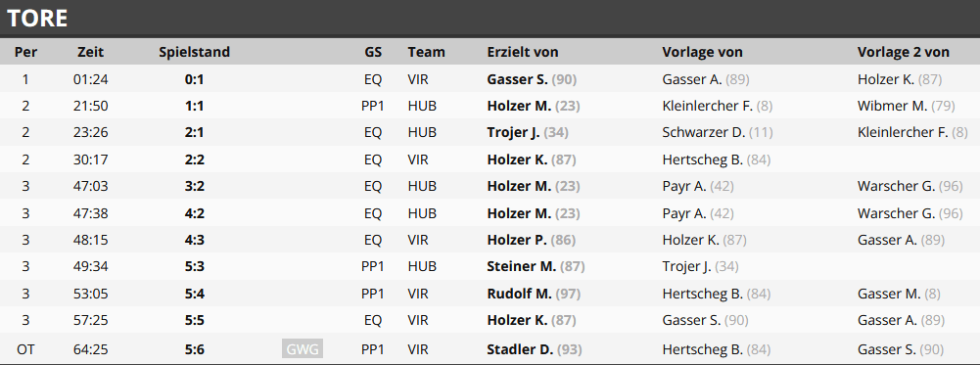Click Holzer P. (86) scorer name

pos(532,240)
